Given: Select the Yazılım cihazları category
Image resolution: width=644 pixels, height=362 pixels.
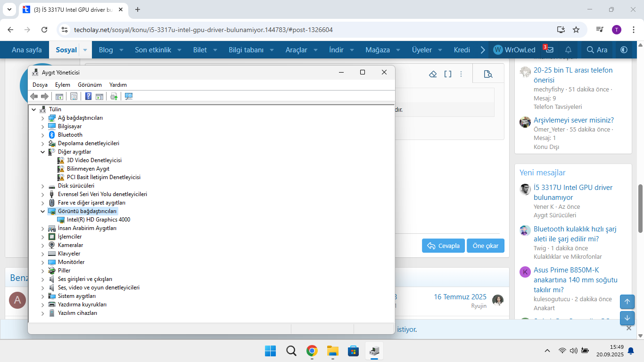Looking at the screenshot, I should pos(77,313).
